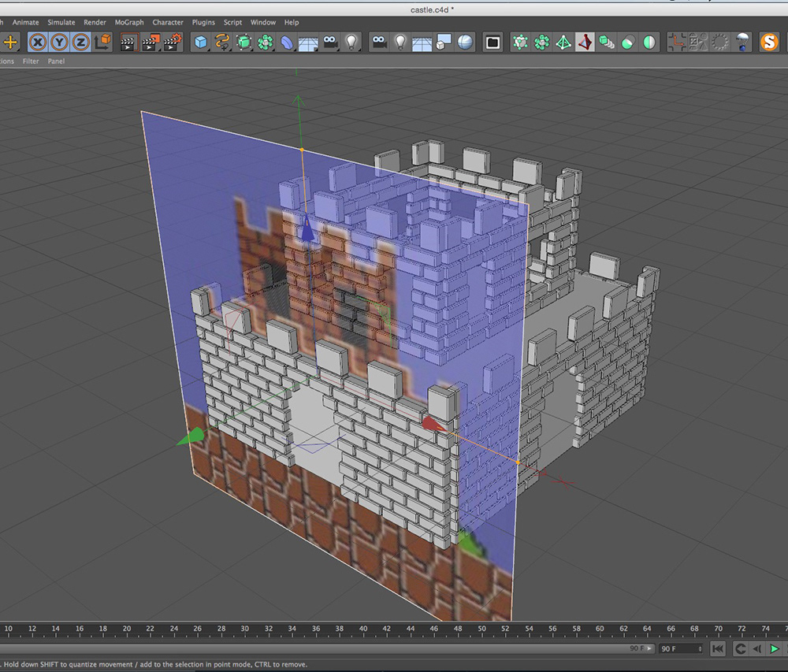
Task: Click the green axis cone handle
Action: [191, 436]
